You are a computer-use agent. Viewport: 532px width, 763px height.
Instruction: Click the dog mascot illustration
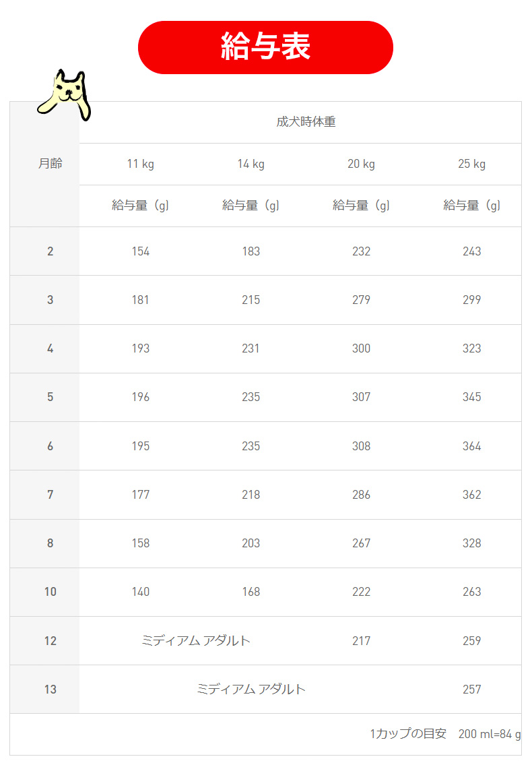coord(65,94)
